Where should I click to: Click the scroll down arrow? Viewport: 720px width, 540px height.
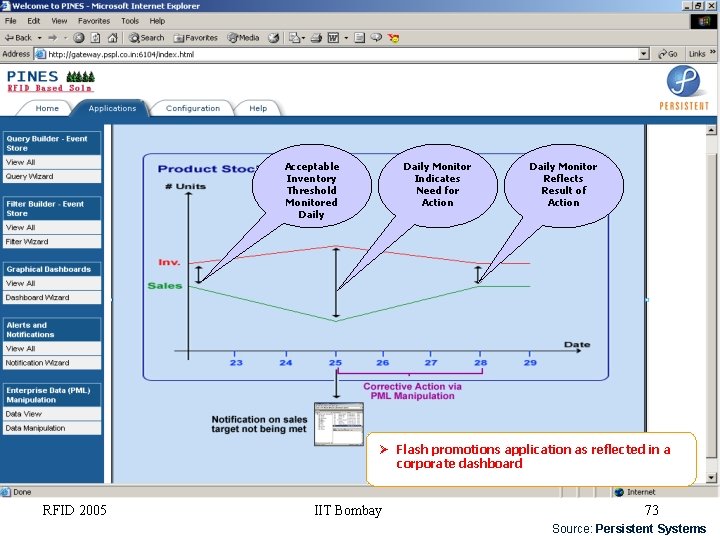pos(711,478)
